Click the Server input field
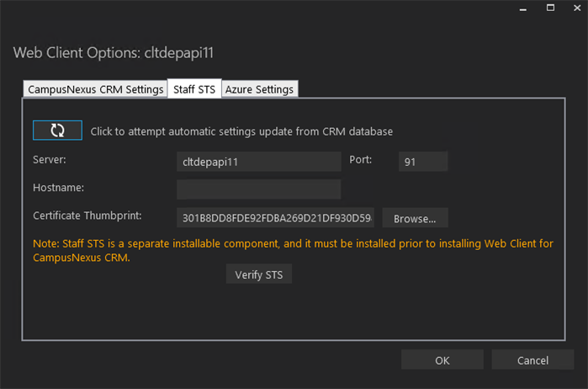 [x=259, y=162]
